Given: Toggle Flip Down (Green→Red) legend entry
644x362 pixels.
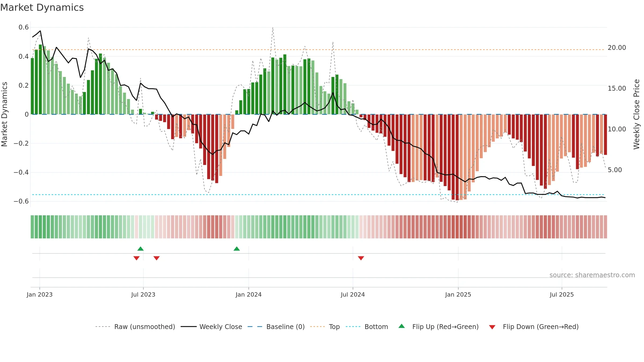Looking at the screenshot, I should [533, 327].
